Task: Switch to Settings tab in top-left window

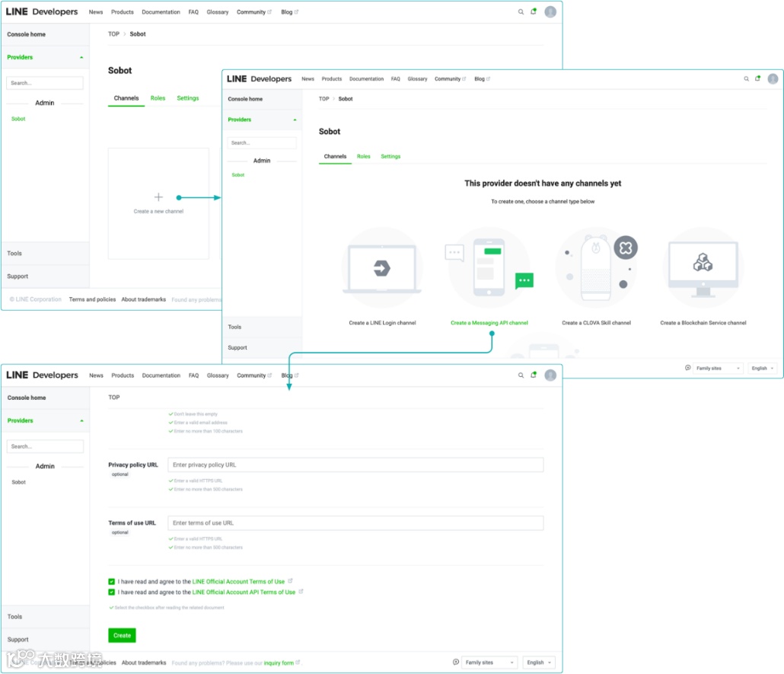Action: 188,98
